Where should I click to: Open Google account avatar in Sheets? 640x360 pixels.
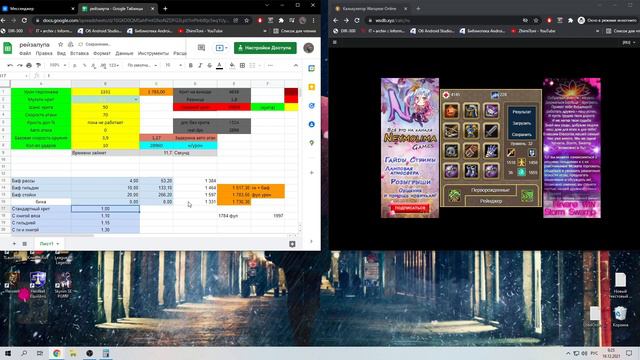pyautogui.click(x=309, y=48)
